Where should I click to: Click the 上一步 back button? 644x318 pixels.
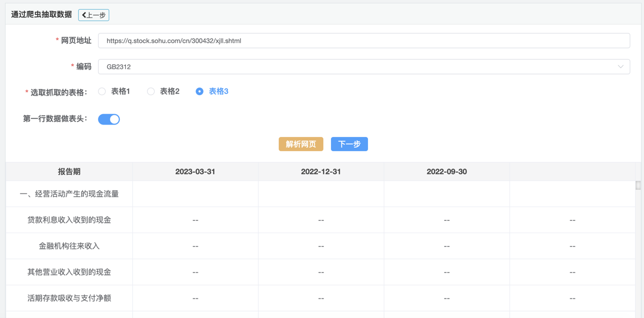pos(94,15)
